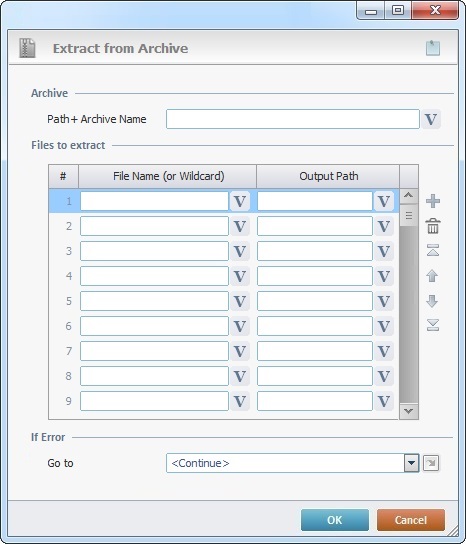Move row to top icon
This screenshot has width=466, height=544.
point(433,250)
